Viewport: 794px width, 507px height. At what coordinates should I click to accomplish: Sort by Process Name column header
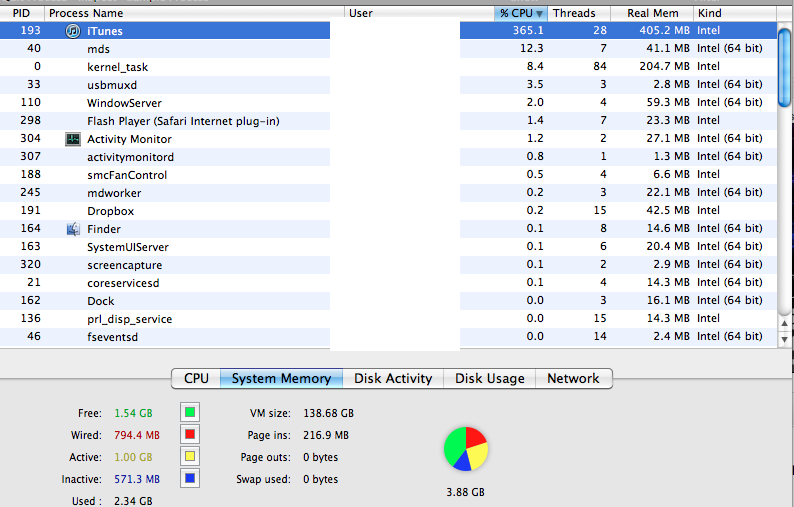(194, 13)
